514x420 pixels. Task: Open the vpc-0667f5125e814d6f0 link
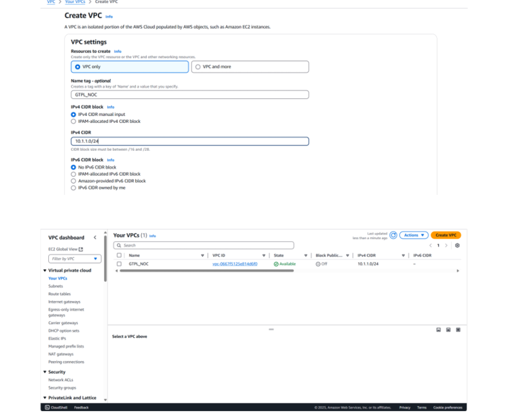tap(235, 264)
